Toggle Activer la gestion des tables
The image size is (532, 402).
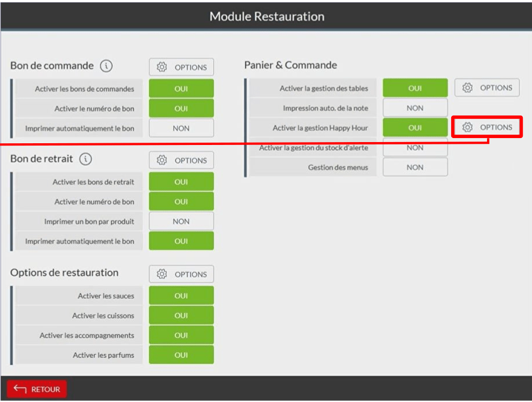click(x=415, y=88)
